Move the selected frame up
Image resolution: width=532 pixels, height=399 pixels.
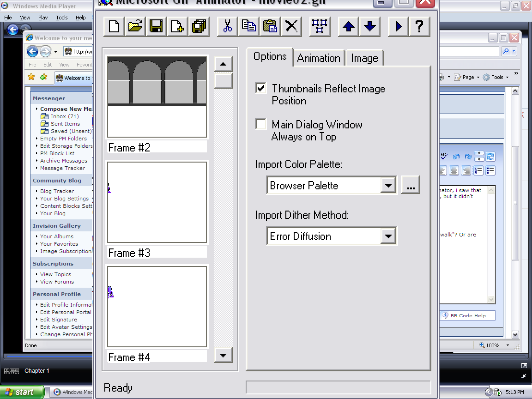tap(348, 26)
